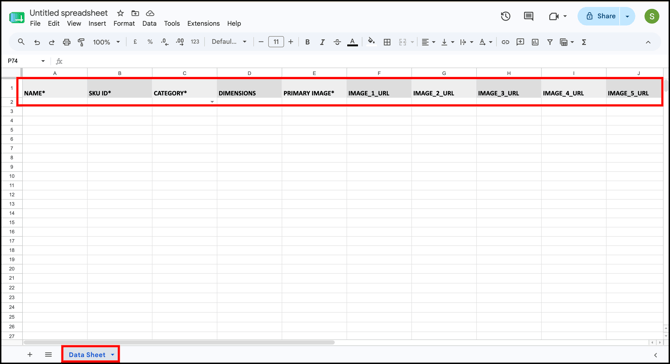The height and width of the screenshot is (364, 670).
Task: Open horizontal align dropdown
Action: [428, 42]
